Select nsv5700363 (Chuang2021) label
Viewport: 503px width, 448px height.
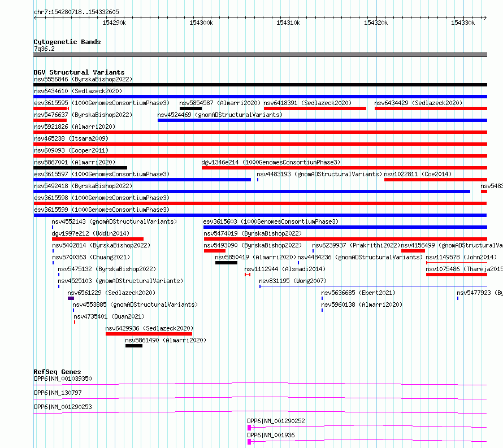[91, 257]
